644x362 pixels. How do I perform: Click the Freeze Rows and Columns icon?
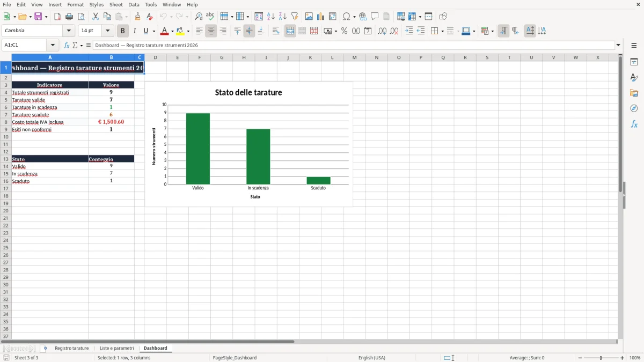(x=413, y=17)
